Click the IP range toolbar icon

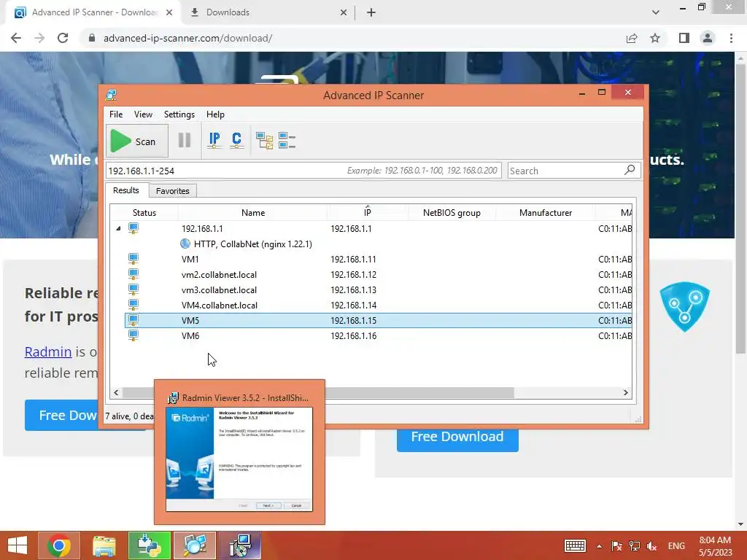214,141
